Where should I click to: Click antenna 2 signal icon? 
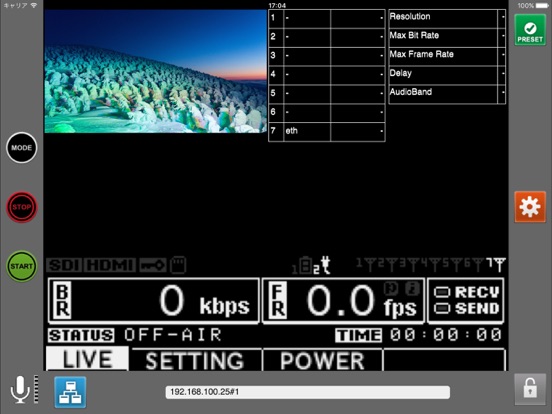point(387,264)
